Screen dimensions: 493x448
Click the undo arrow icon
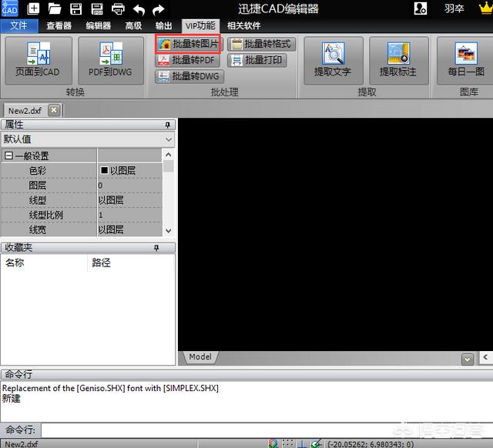pyautogui.click(x=139, y=9)
